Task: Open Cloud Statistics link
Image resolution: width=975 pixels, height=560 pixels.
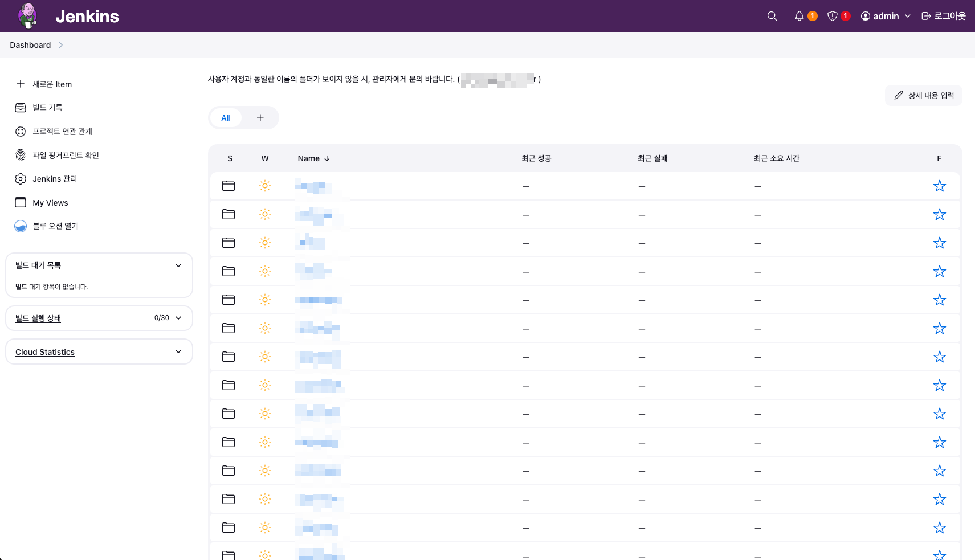Action: [45, 352]
